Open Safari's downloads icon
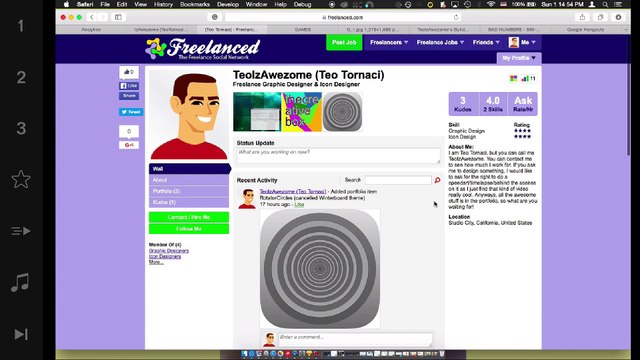This screenshot has height=360, width=640. [x=618, y=17]
